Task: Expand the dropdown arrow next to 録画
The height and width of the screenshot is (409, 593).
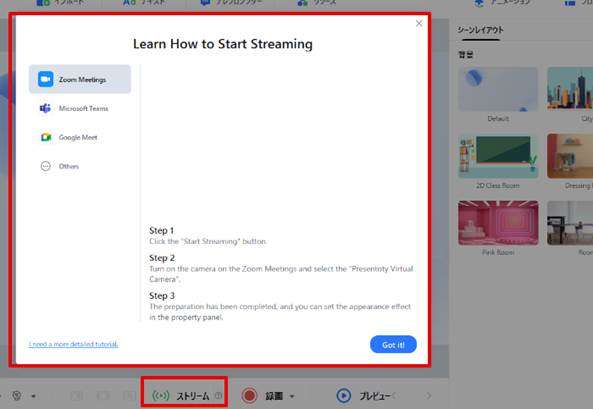Action: [292, 396]
